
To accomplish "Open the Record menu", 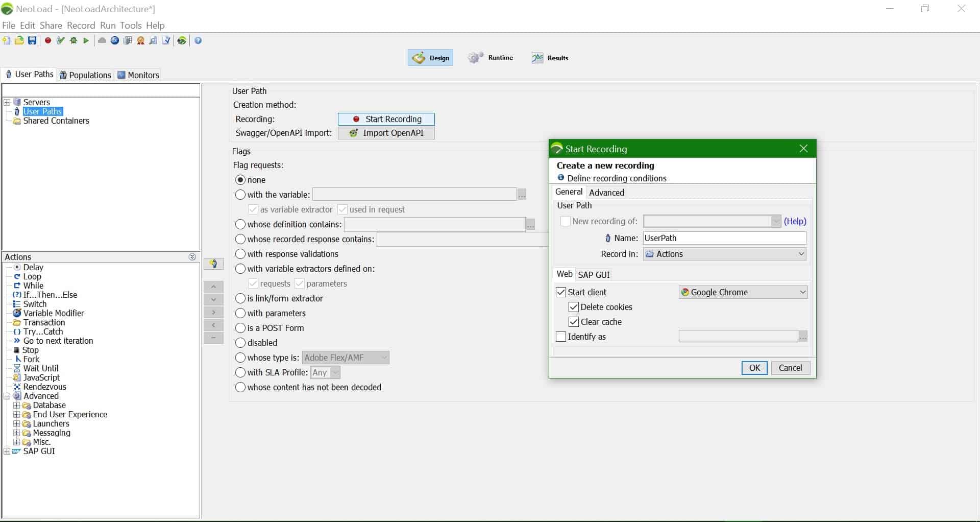I will click(x=81, y=25).
